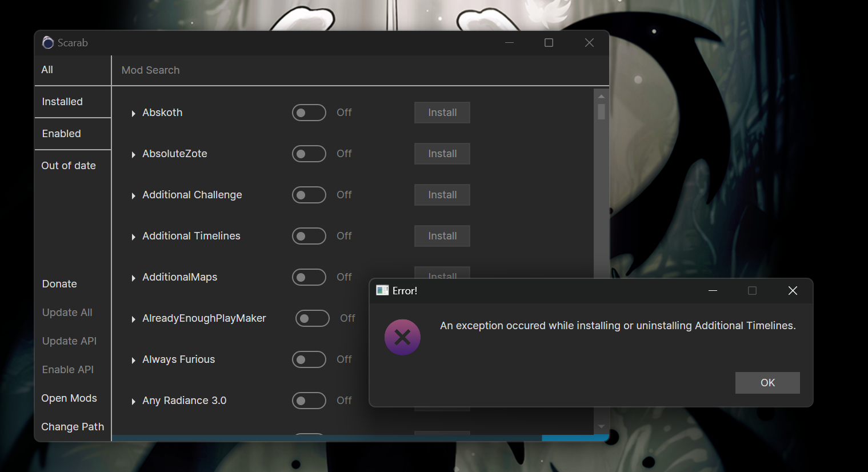Expand the Abskoth mod details
This screenshot has width=868, height=472.
click(x=133, y=113)
